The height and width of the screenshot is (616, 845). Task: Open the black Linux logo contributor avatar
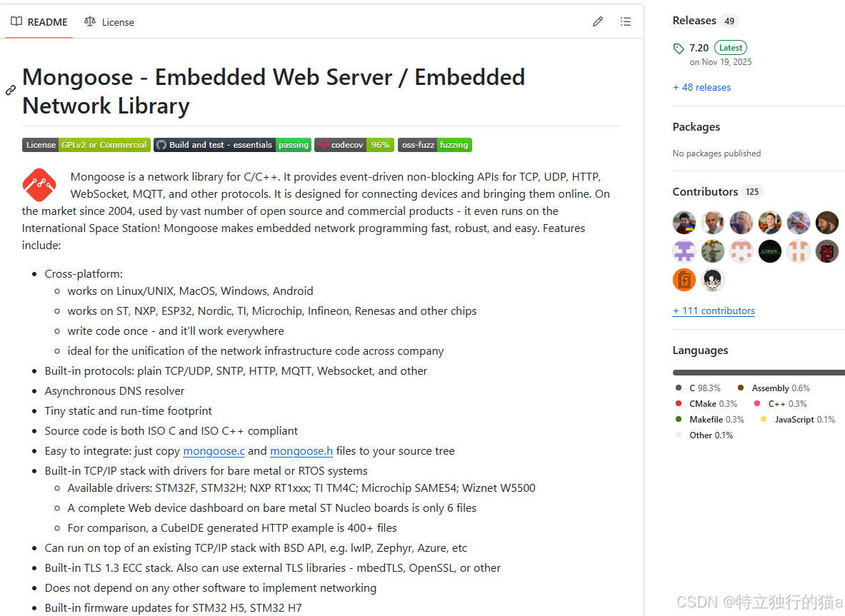[770, 251]
